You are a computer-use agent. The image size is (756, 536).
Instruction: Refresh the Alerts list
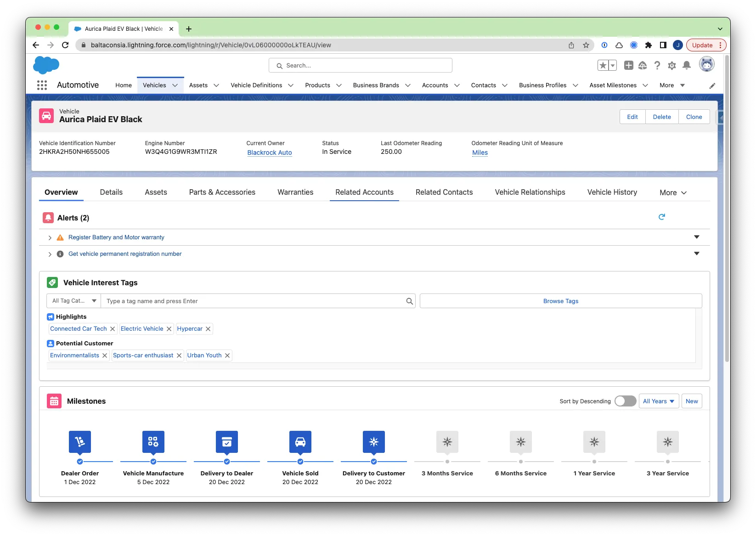coord(661,217)
